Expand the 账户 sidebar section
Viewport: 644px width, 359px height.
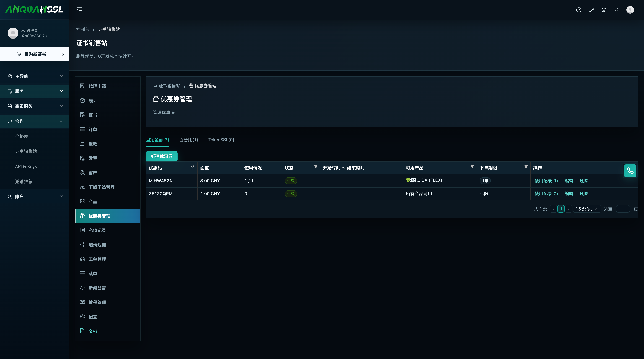point(34,197)
